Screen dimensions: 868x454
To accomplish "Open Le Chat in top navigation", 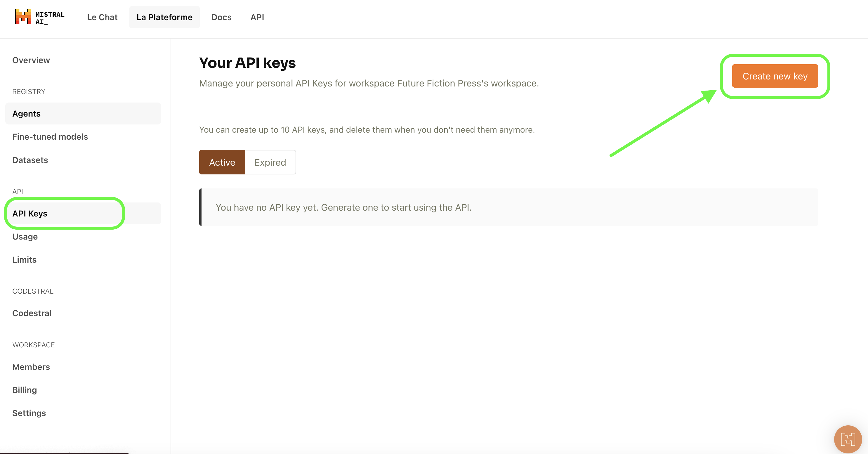I will (x=102, y=17).
